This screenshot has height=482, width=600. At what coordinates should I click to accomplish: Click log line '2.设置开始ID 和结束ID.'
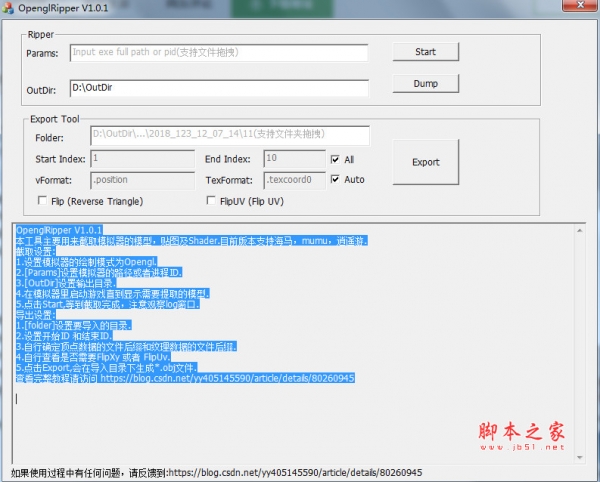coord(64,336)
